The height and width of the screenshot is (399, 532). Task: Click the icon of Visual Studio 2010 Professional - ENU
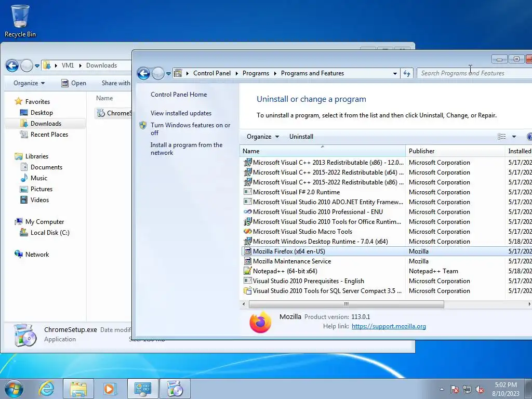[x=248, y=212]
